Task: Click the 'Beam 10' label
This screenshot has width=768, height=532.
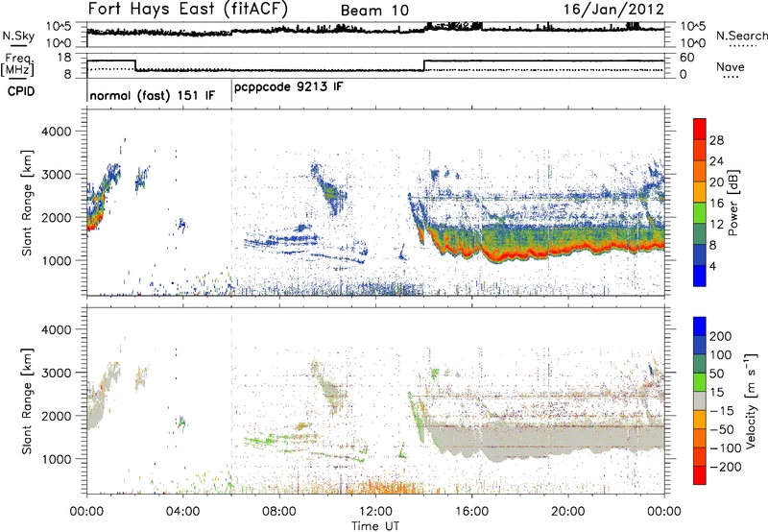Action: 374,11
